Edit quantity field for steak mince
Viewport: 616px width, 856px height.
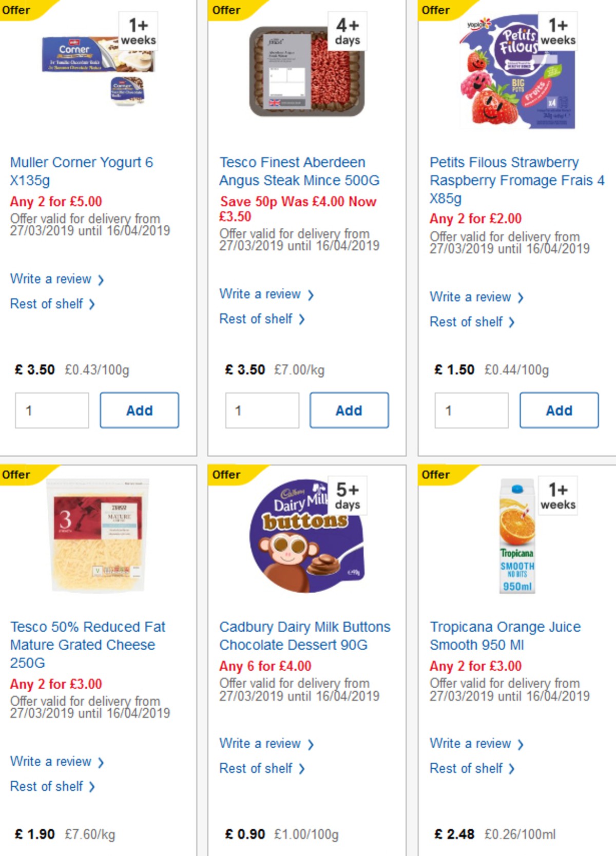[x=262, y=410]
